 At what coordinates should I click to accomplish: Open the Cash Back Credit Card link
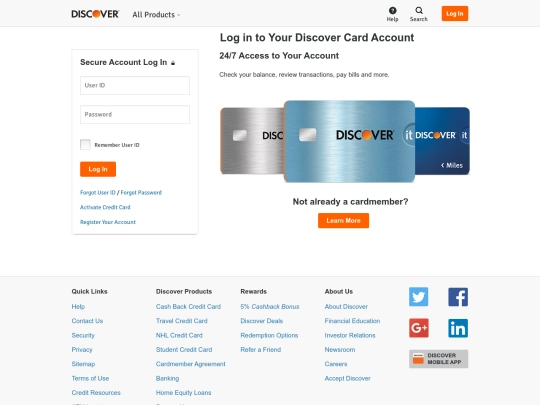tap(188, 307)
